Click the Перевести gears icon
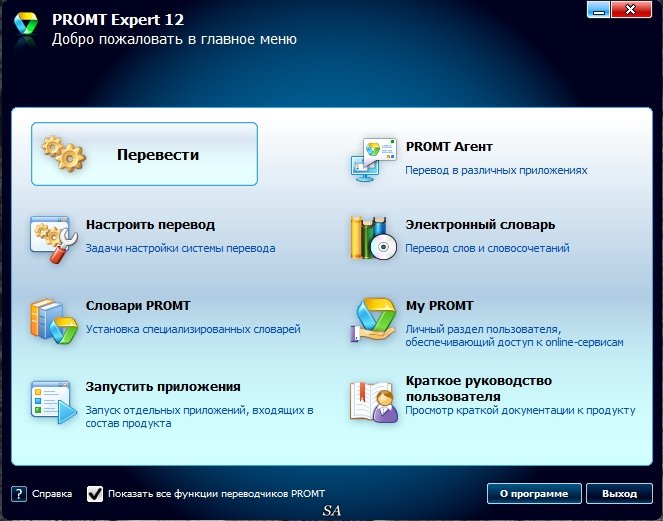The height and width of the screenshot is (521, 663). (x=64, y=154)
